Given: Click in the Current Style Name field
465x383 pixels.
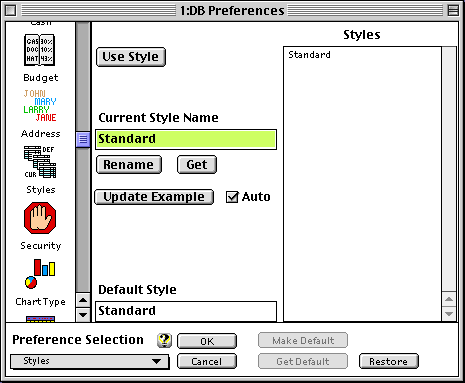Looking at the screenshot, I should click(186, 139).
